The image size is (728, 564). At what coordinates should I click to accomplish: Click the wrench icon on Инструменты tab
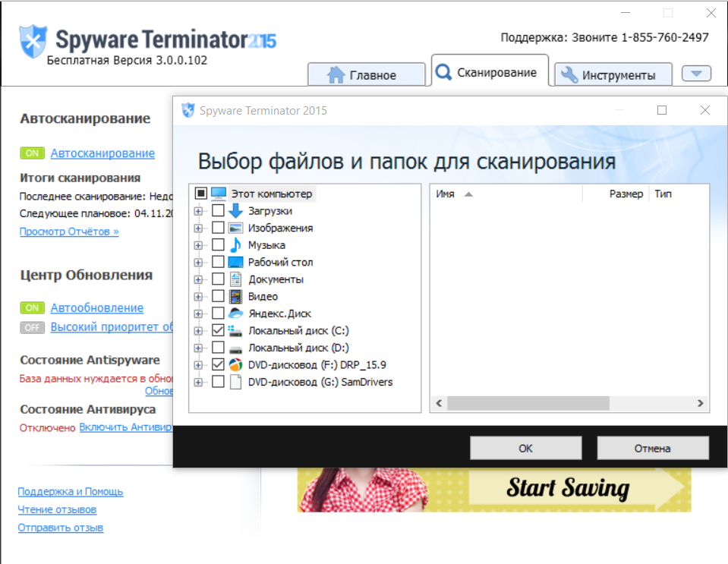[x=569, y=74]
